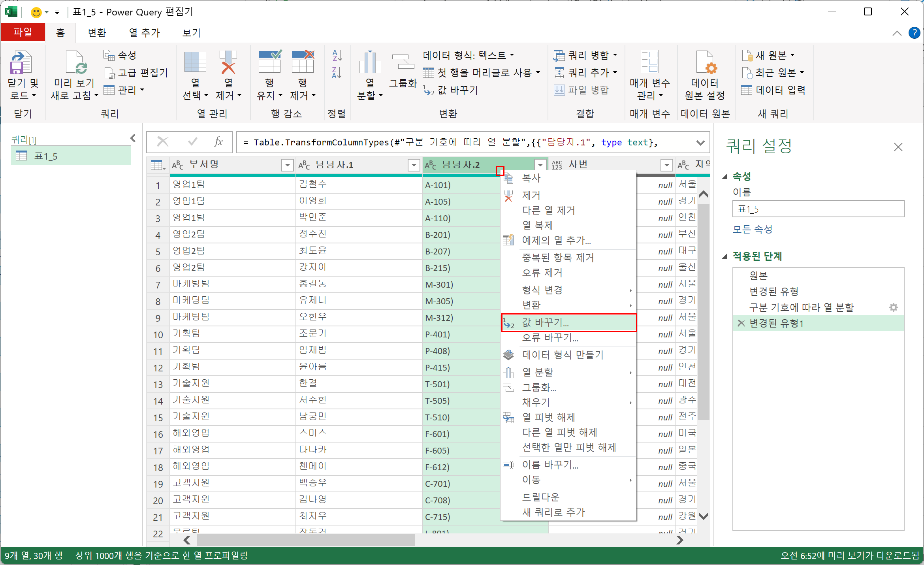Choose 열 피벗 해제 from context menu
Viewport: 924px width, 565px height.
point(569,417)
